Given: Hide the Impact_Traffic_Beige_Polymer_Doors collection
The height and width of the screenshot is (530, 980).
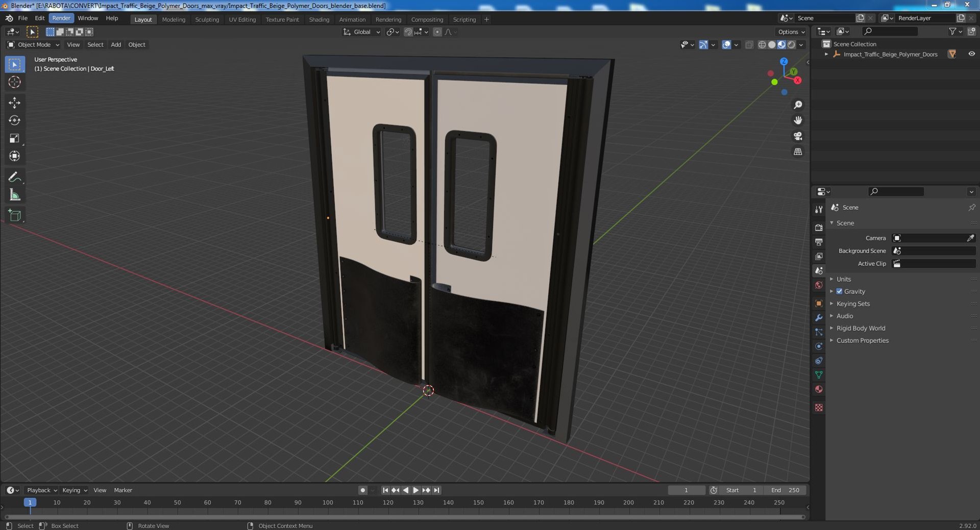Looking at the screenshot, I should (971, 54).
